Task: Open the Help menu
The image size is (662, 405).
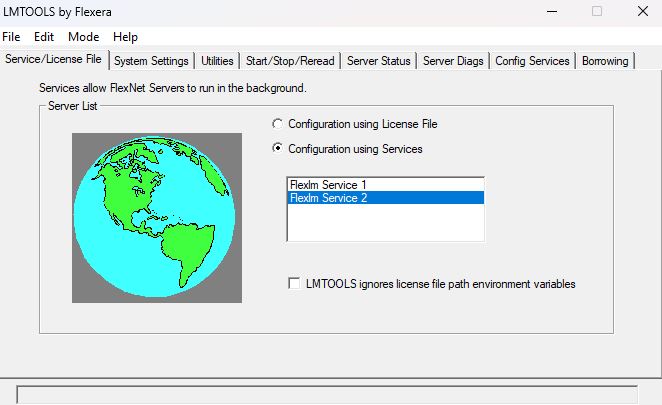Action: [125, 36]
